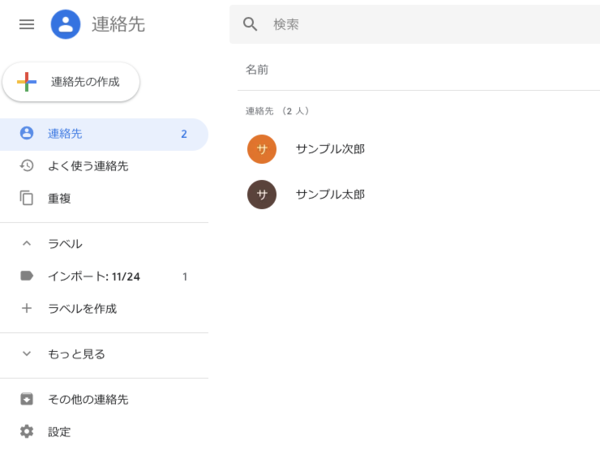This screenshot has height=454, width=600.
Task: Click the archive icon for その他の連絡先
Action: tap(27, 399)
